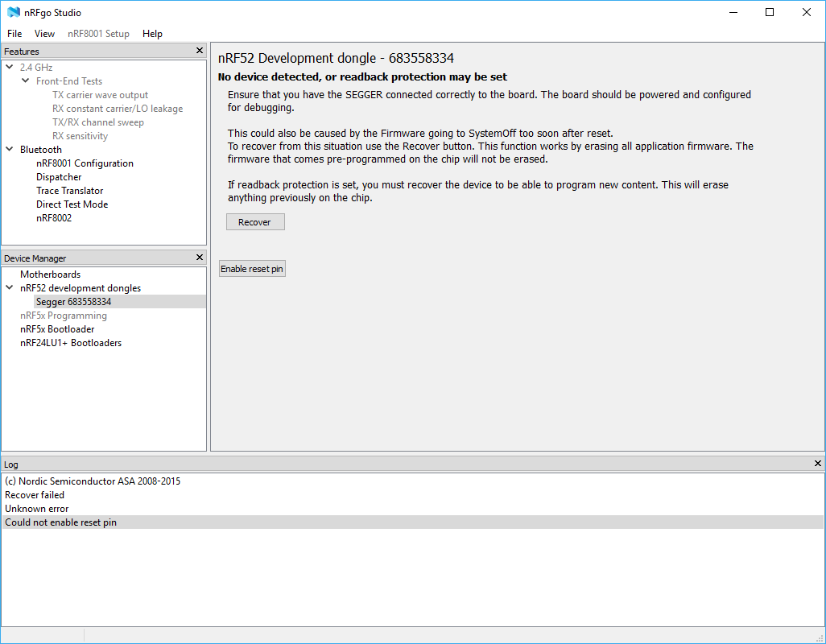Click the nRF52 Development dongle heading
The height and width of the screenshot is (644, 826).
click(x=336, y=58)
